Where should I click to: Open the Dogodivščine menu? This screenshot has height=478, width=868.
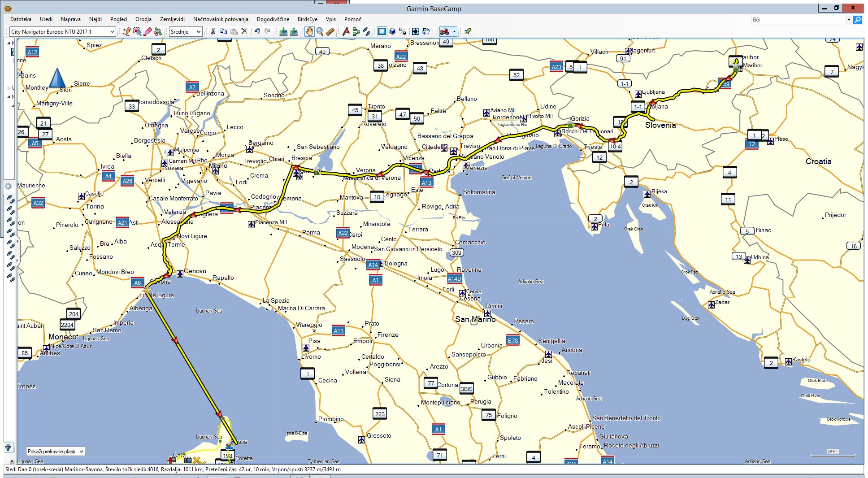pos(273,19)
